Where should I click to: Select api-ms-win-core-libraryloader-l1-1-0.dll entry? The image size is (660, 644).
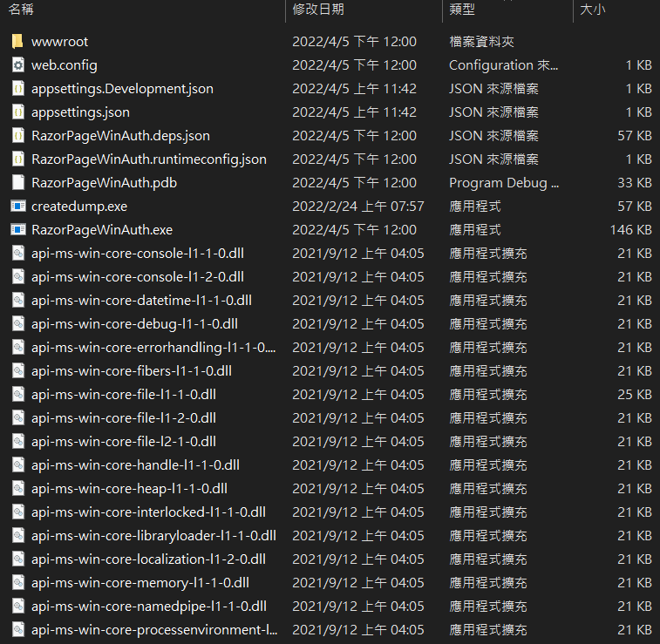point(153,536)
